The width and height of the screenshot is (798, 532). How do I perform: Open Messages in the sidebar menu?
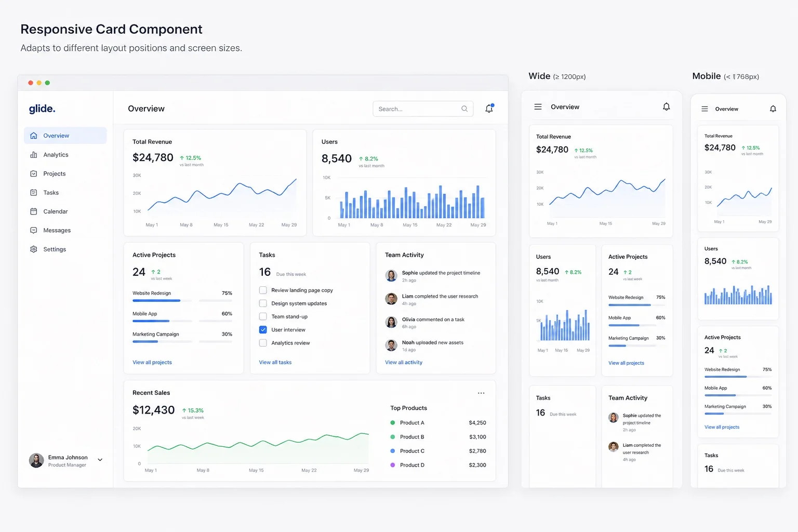[x=65, y=230]
